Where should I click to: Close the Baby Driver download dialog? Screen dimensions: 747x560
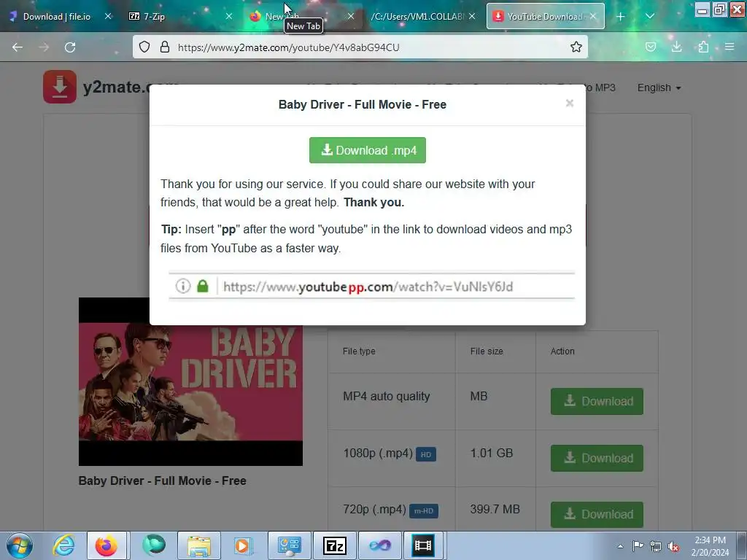click(x=569, y=104)
